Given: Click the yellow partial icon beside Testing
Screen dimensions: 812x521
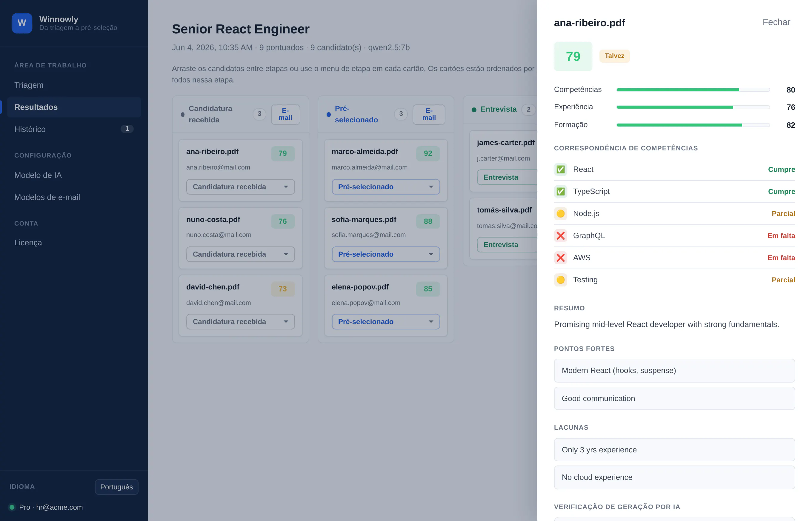Looking at the screenshot, I should [561, 280].
